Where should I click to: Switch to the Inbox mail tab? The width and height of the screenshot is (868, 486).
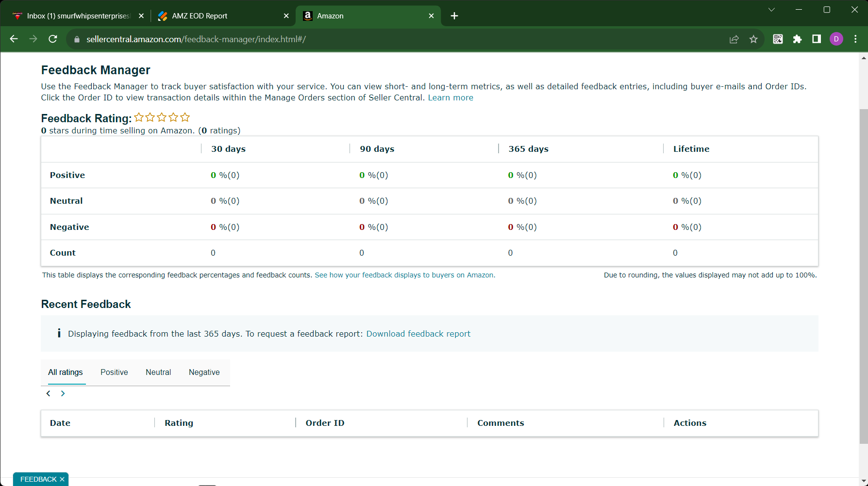(x=78, y=16)
